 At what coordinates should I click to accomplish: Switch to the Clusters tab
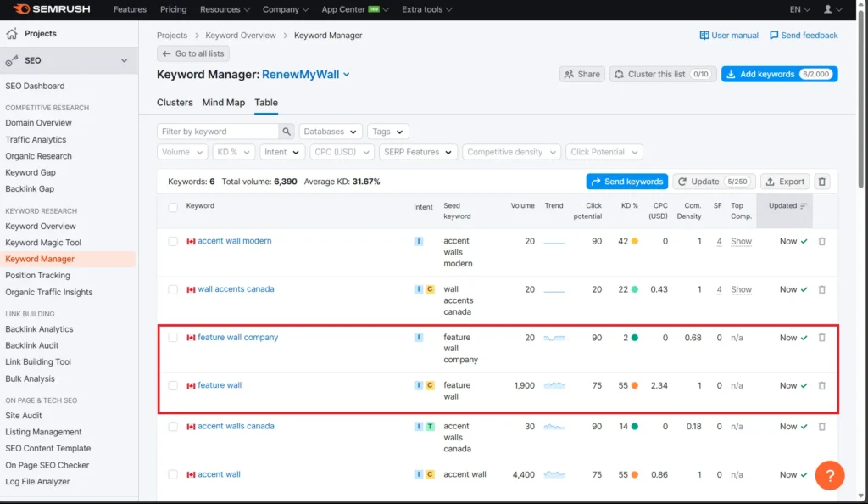pyautogui.click(x=175, y=103)
